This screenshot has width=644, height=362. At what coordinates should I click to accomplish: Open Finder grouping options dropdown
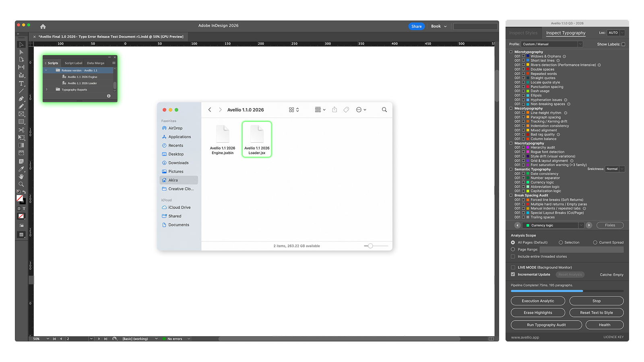pyautogui.click(x=320, y=109)
